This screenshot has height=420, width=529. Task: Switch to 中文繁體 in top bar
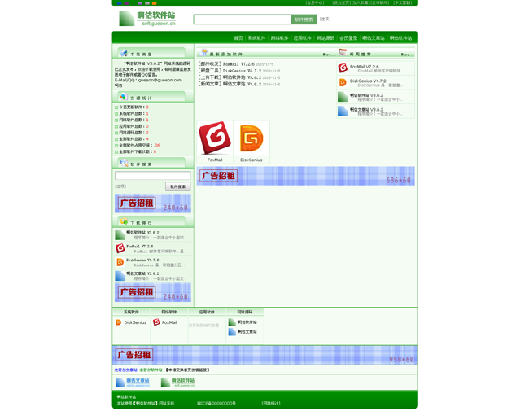(x=403, y=2)
